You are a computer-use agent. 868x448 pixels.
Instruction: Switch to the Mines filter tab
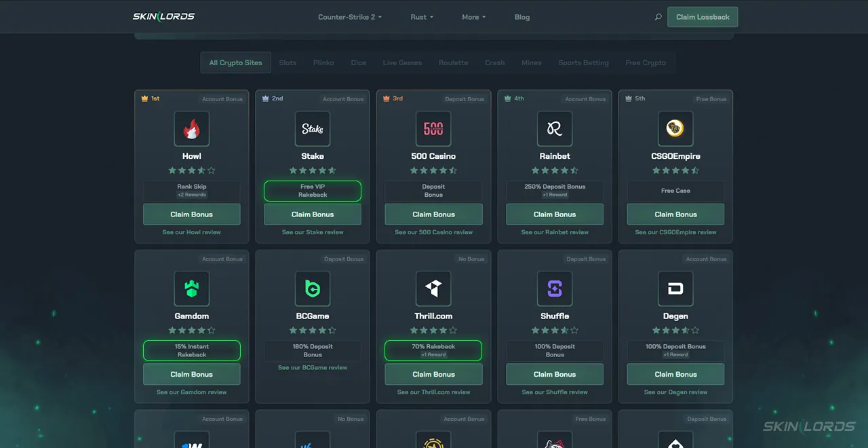(532, 62)
